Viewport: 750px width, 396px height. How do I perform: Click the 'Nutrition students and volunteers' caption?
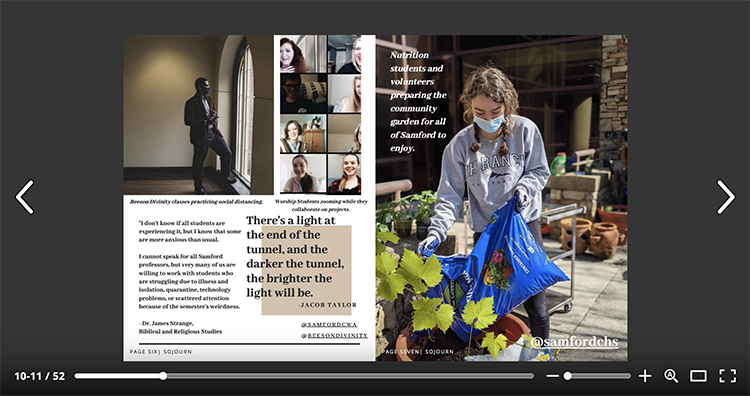[418, 101]
